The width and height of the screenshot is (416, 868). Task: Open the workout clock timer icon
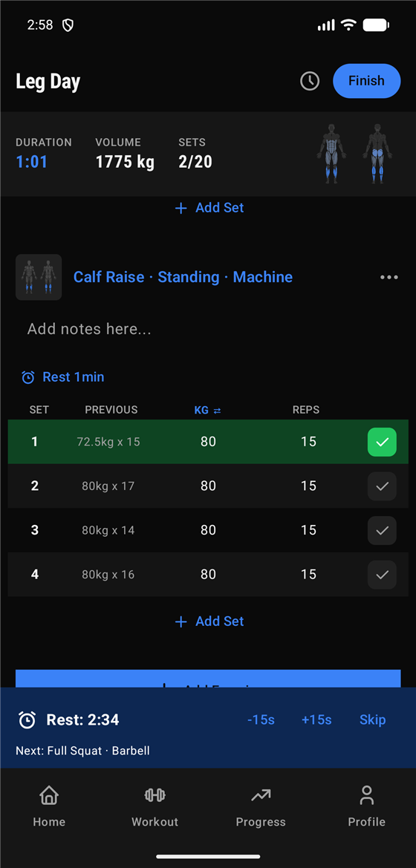[310, 81]
